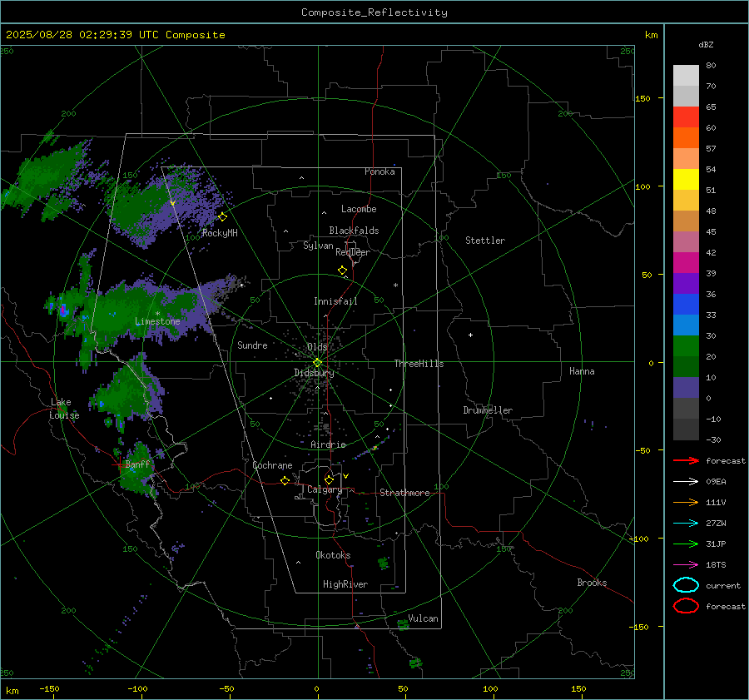The image size is (749, 700).
Task: Click the yellow diamond marker below Cochrane
Action: [x=285, y=481]
